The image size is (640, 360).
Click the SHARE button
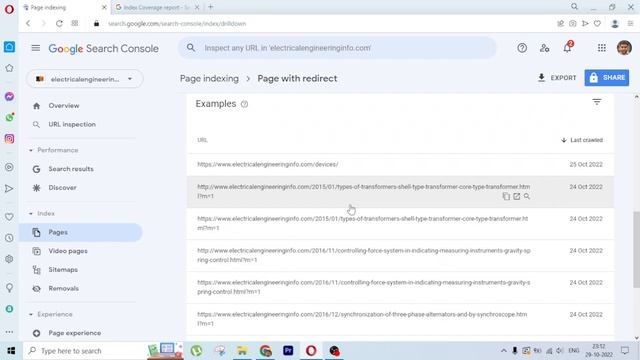coord(607,78)
